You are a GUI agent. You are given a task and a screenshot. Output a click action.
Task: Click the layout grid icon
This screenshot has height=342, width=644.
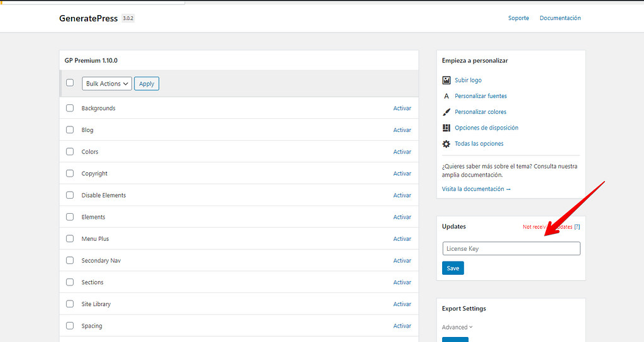coord(446,128)
